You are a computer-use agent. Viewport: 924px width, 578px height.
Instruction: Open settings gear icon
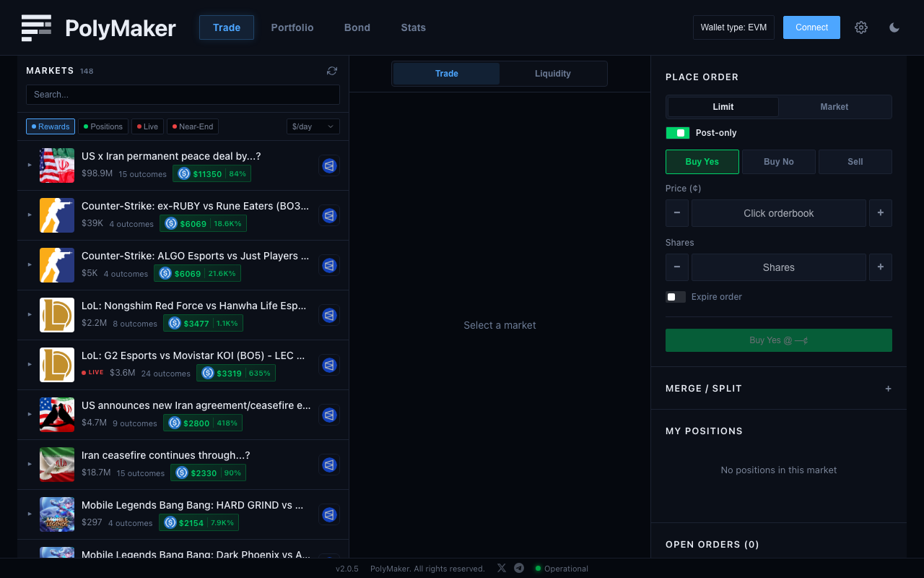pyautogui.click(x=861, y=27)
